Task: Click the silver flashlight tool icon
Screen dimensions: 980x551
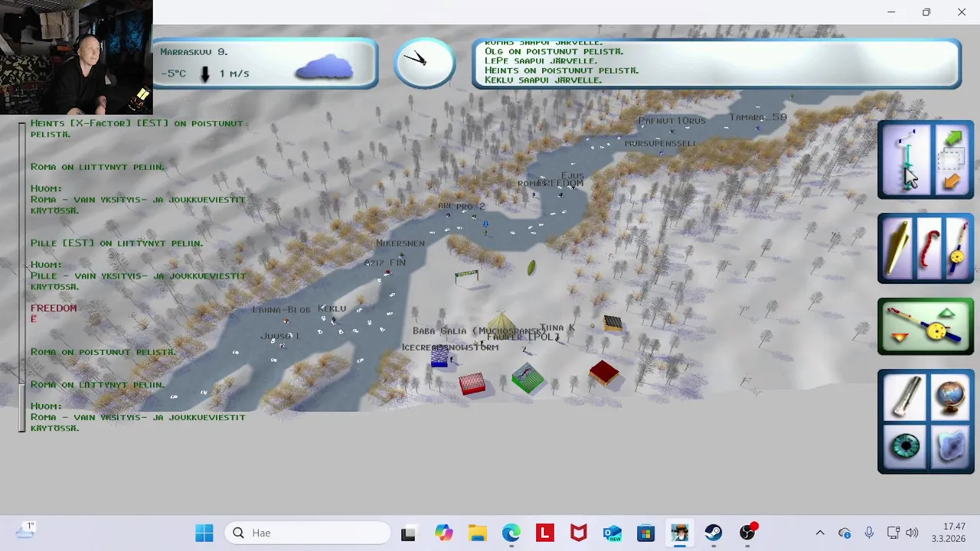Action: (904, 396)
